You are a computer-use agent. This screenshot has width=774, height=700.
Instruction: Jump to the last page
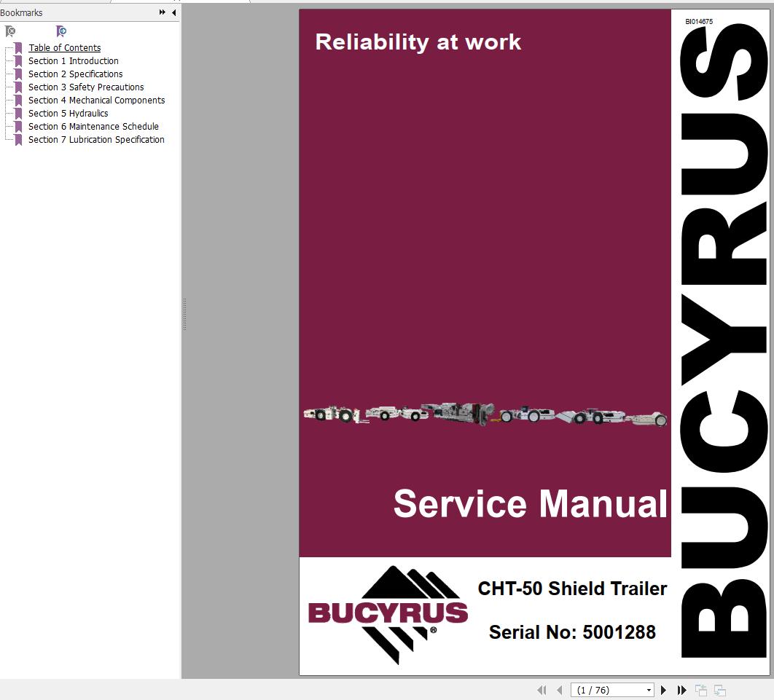(x=681, y=690)
